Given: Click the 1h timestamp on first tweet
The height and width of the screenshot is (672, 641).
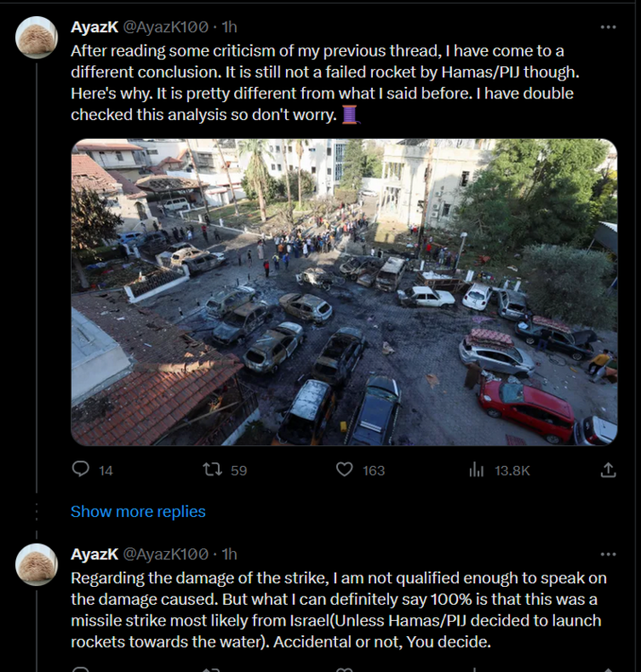Looking at the screenshot, I should (x=229, y=27).
